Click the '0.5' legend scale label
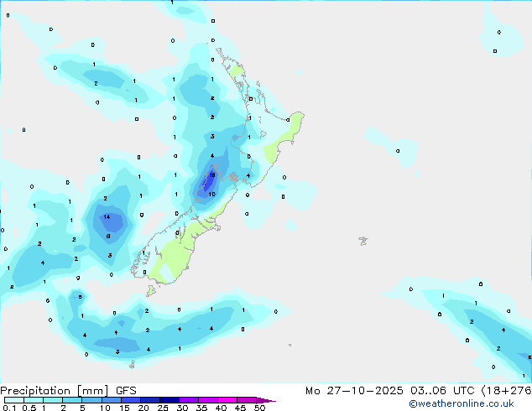The height and width of the screenshot is (411, 532). 29,408
